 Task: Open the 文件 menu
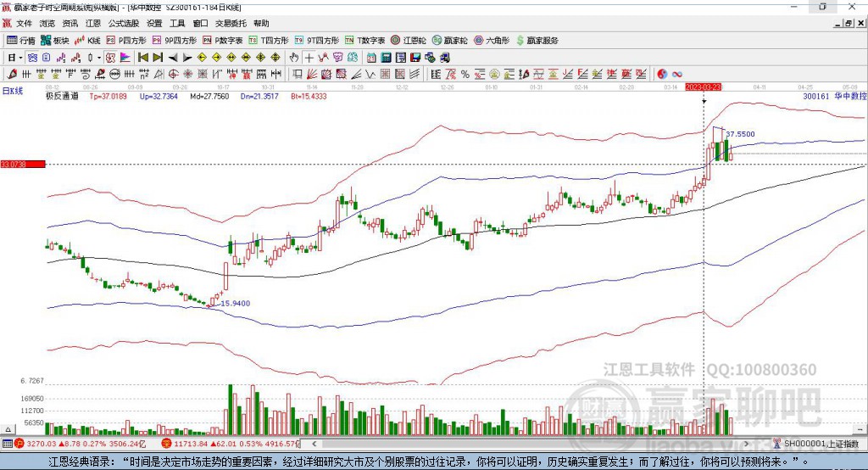24,23
